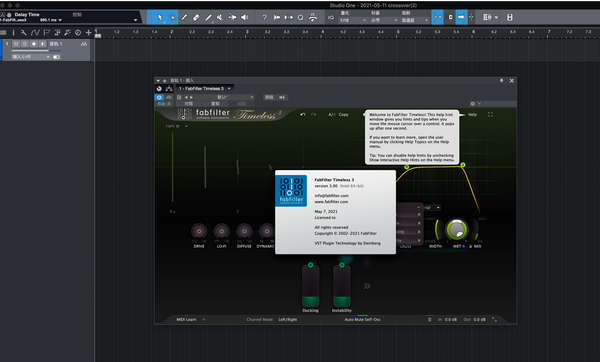Viewport: 600px width, 362px height.
Task: Toggle autoscroll arrow button
Action: [461, 17]
